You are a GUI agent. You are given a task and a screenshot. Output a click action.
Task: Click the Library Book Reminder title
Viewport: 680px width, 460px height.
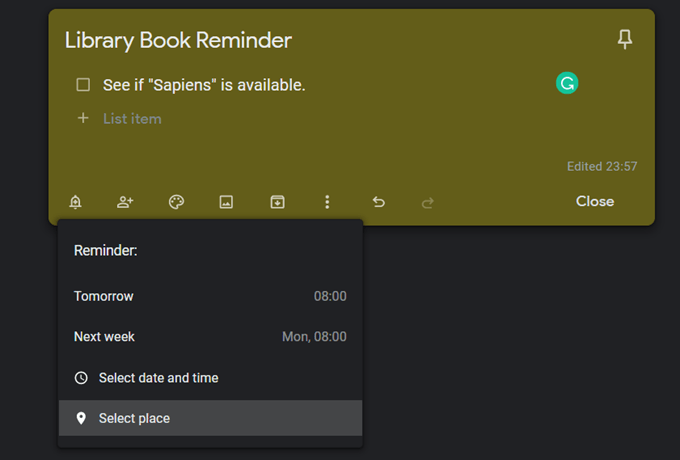coord(178,40)
